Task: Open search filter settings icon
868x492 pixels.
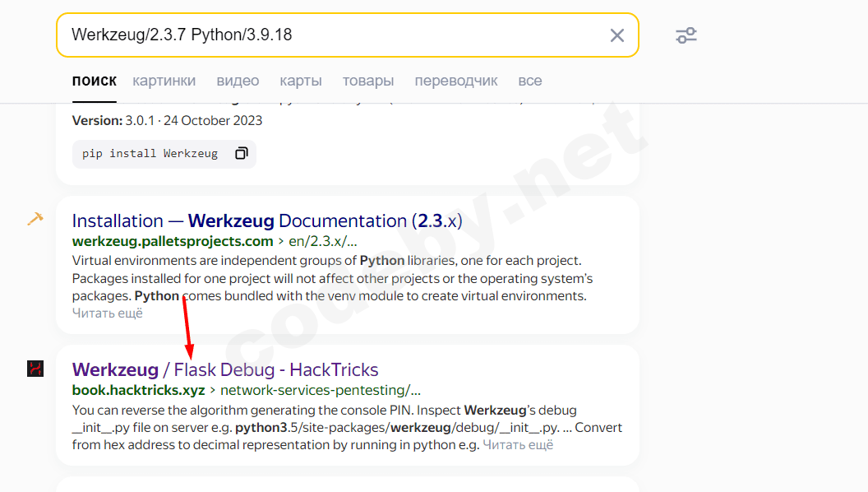Action: [686, 35]
